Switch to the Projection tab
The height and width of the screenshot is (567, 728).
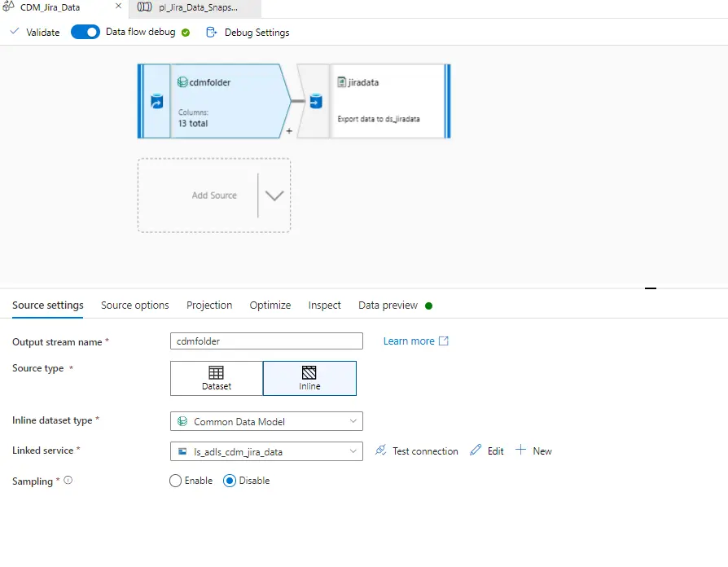point(208,305)
